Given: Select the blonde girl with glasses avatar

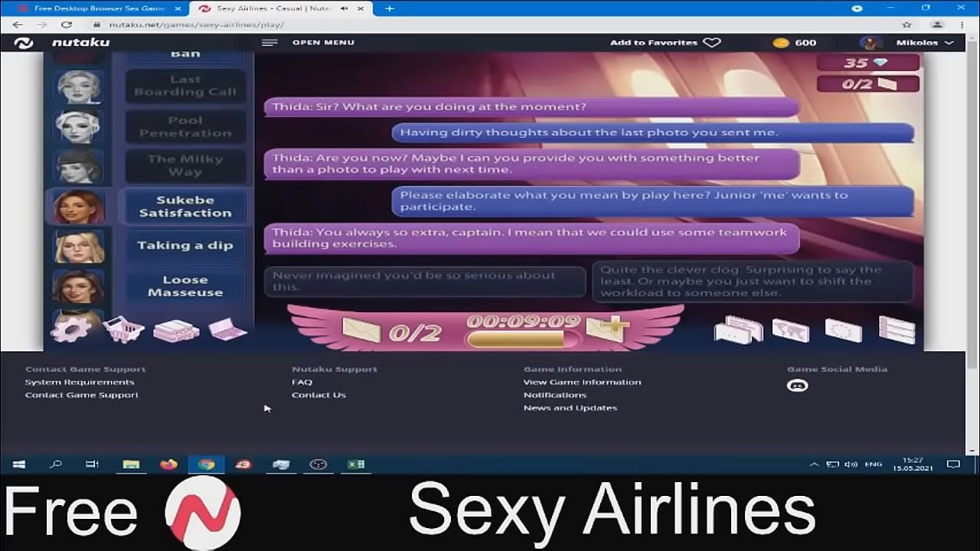Looking at the screenshot, I should [78, 246].
